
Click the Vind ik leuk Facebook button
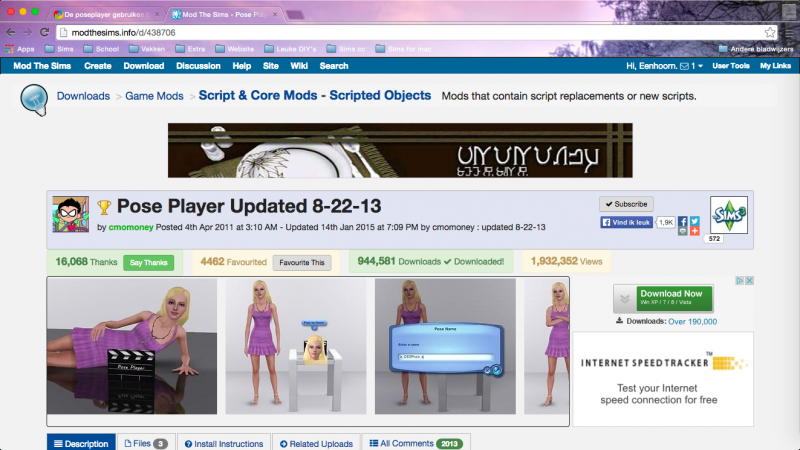(627, 222)
